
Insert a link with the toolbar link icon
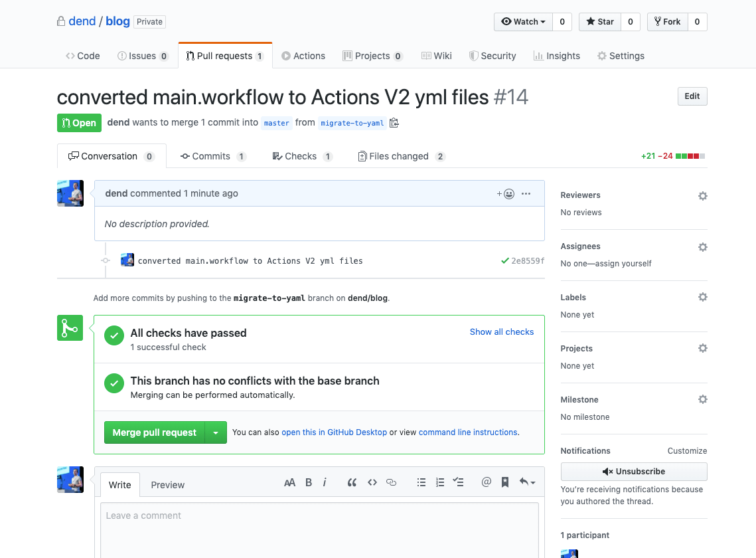392,482
